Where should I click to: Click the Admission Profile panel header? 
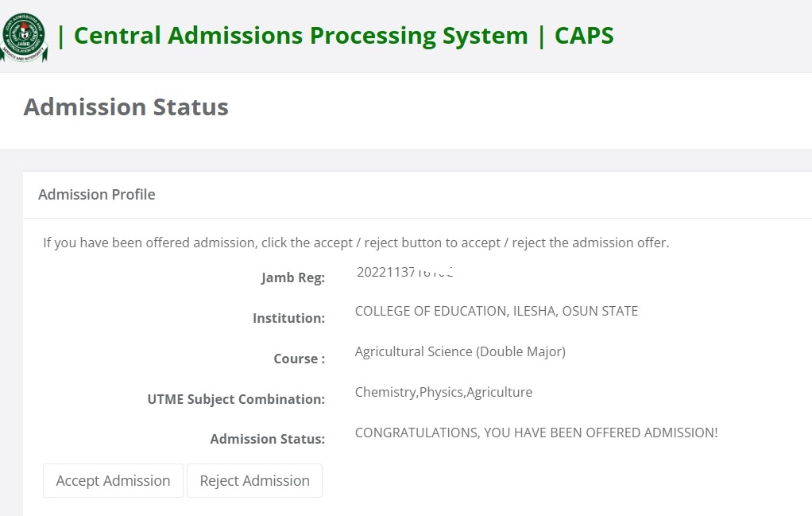point(97,195)
